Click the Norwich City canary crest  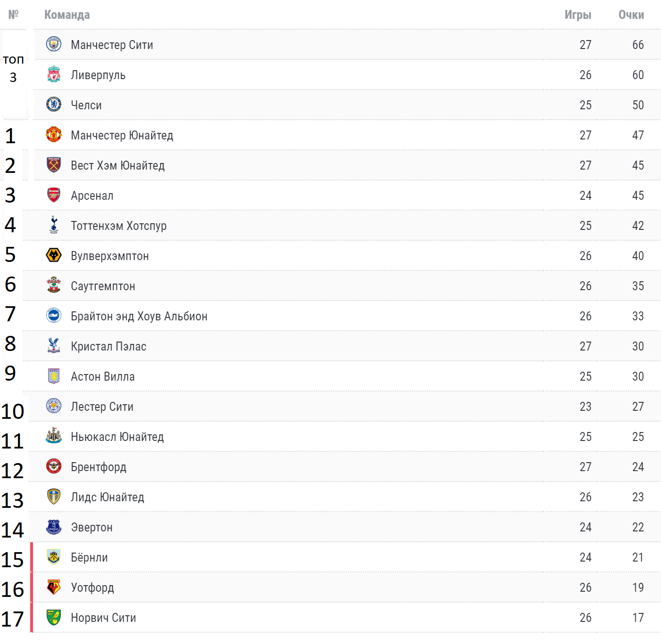click(54, 617)
